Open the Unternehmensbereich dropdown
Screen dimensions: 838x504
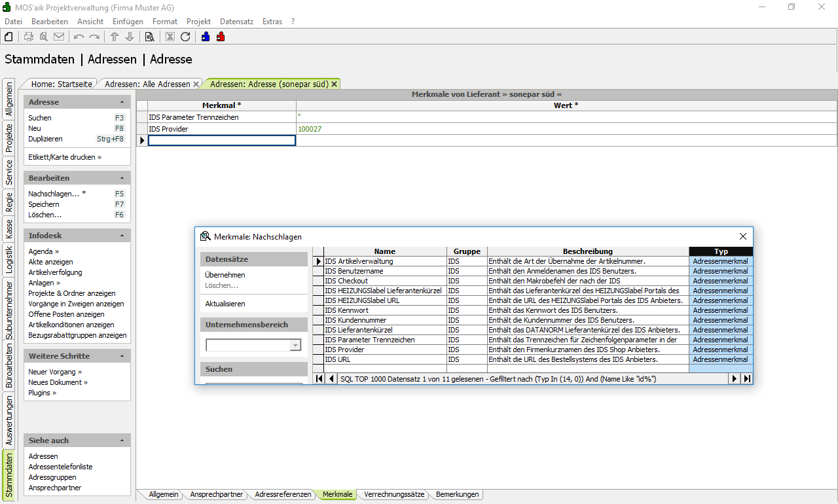pos(295,346)
